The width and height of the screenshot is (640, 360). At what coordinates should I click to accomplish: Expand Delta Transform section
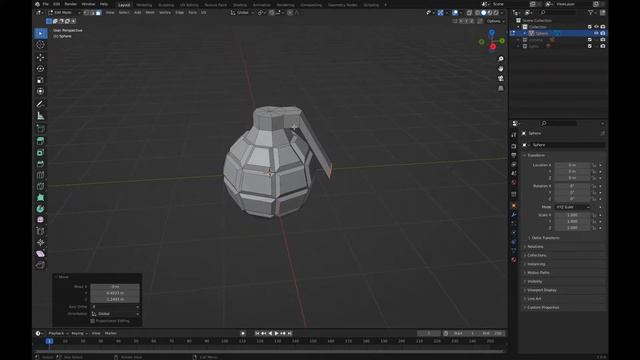[x=545, y=238]
